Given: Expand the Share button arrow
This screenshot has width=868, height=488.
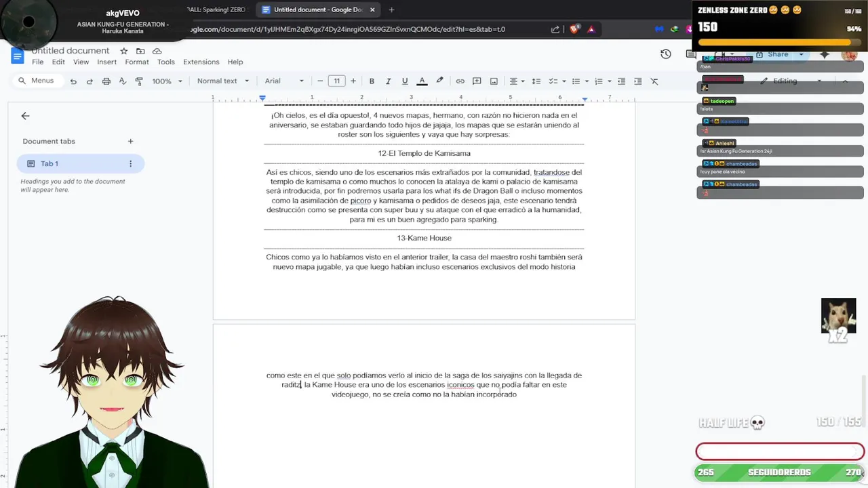Looking at the screenshot, I should 801,54.
